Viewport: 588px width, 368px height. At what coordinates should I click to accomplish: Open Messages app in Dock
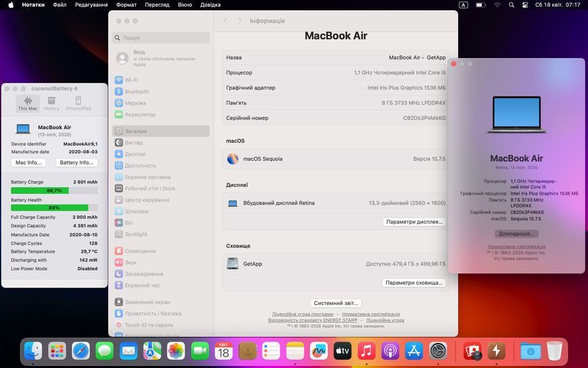(x=105, y=351)
